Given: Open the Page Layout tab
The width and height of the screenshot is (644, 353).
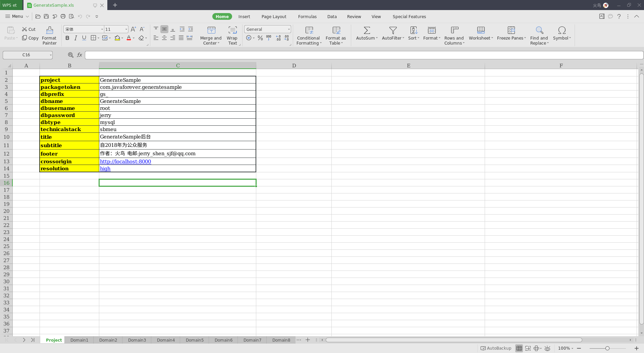Looking at the screenshot, I should click(x=274, y=16).
